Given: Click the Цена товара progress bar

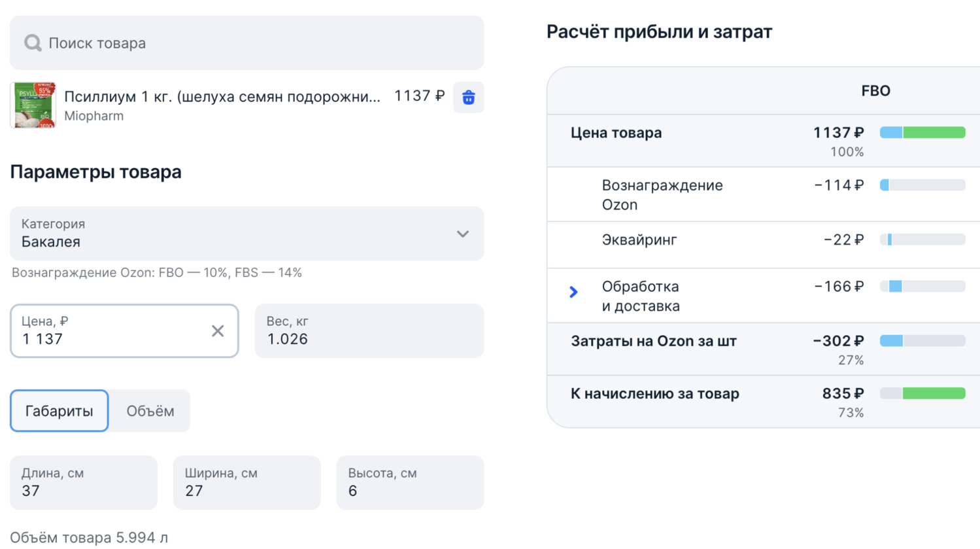Looking at the screenshot, I should [922, 133].
